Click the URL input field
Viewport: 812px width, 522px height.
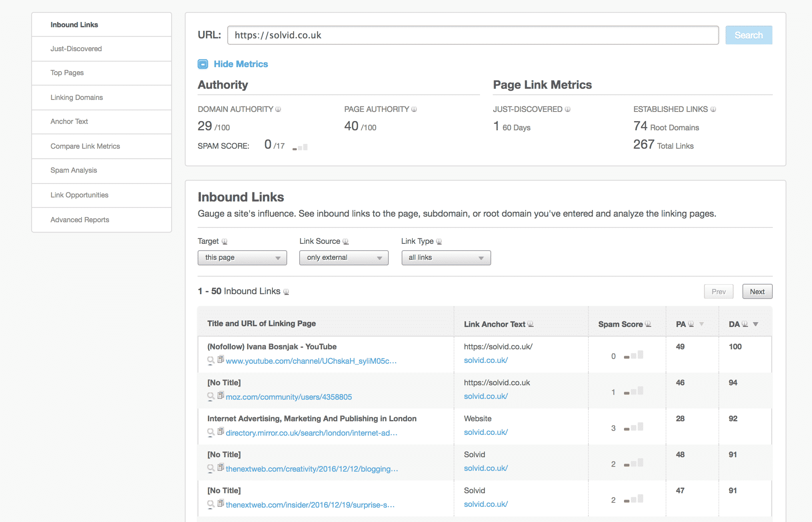pos(473,35)
